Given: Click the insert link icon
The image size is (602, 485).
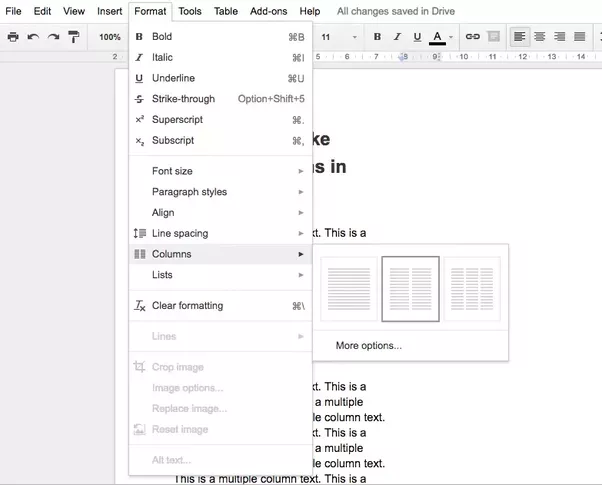Looking at the screenshot, I should (x=473, y=37).
